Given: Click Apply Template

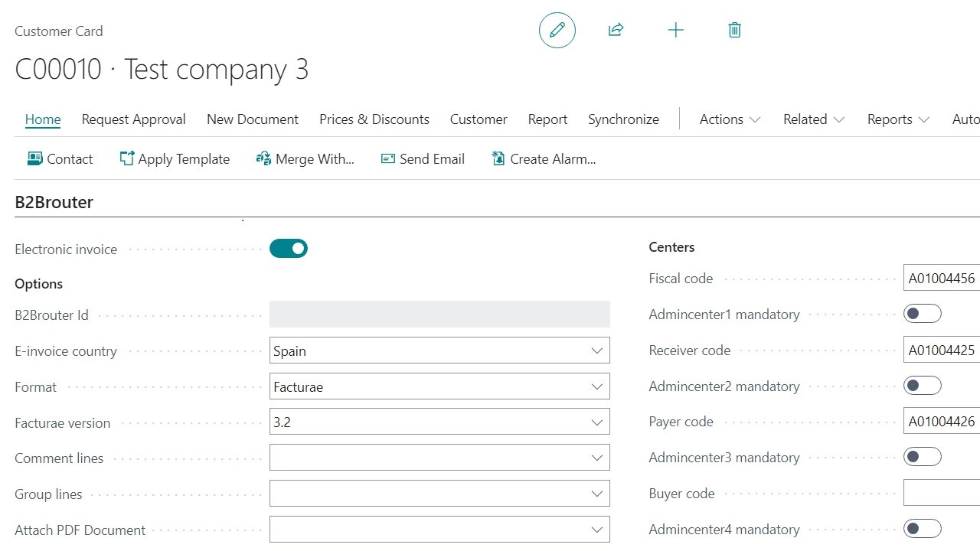Looking at the screenshot, I should pos(175,159).
